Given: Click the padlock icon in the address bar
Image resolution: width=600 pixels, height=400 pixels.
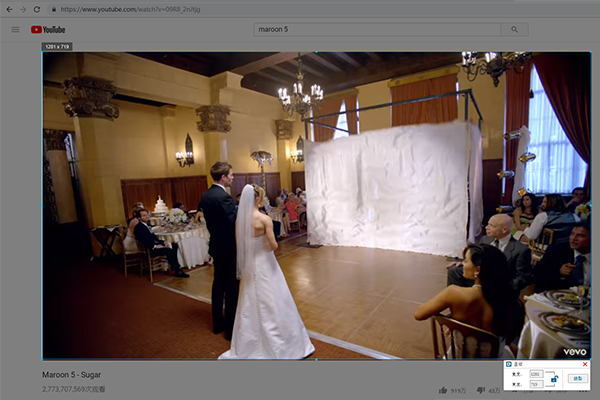Looking at the screenshot, I should pyautogui.click(x=54, y=9).
